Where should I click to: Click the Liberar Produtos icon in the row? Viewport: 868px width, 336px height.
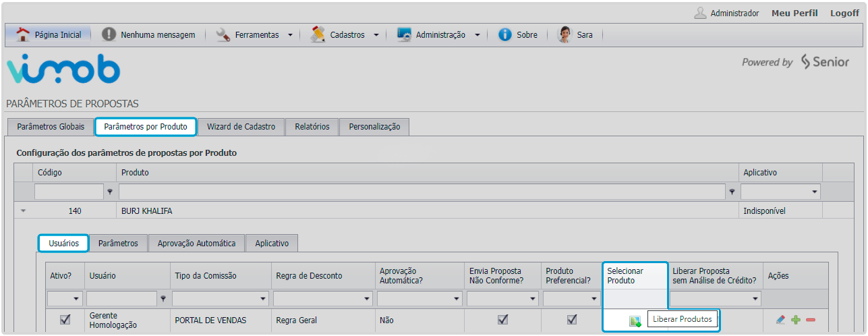tap(635, 321)
